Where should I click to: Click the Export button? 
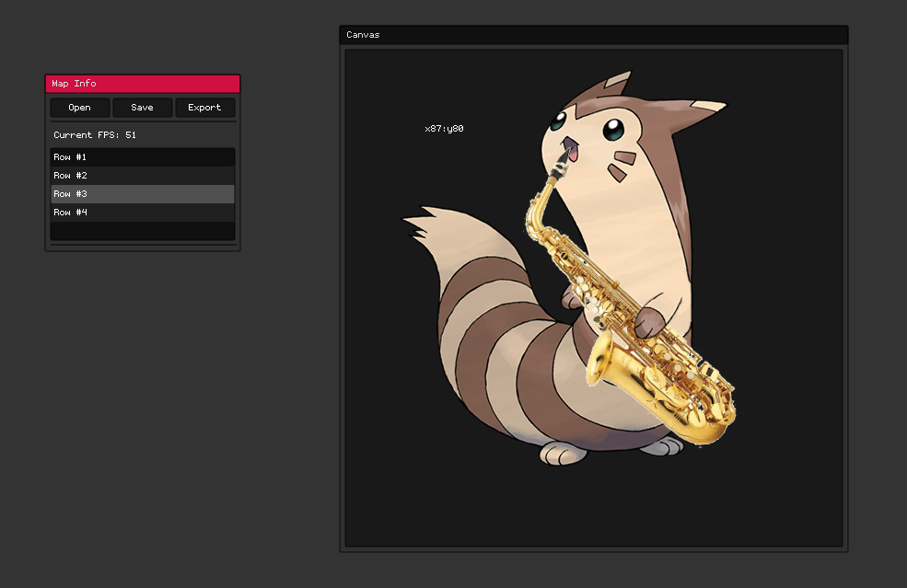click(204, 108)
